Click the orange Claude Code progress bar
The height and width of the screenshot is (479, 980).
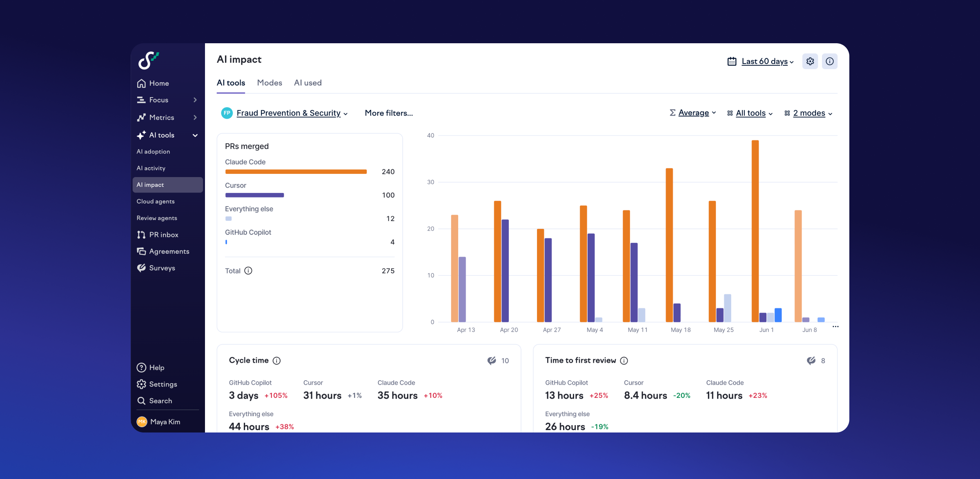296,172
